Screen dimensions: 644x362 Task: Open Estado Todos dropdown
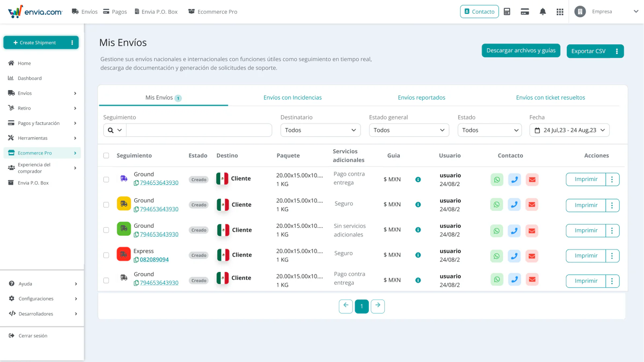pyautogui.click(x=489, y=130)
